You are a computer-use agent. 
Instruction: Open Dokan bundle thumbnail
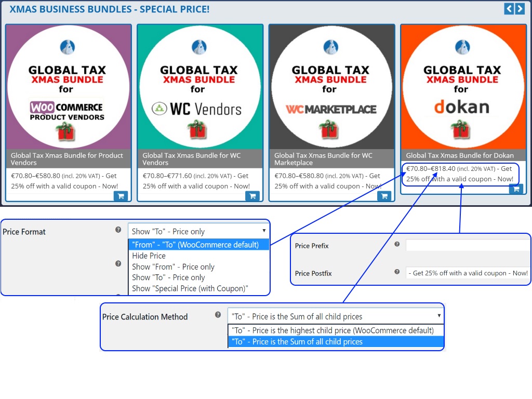(x=463, y=87)
